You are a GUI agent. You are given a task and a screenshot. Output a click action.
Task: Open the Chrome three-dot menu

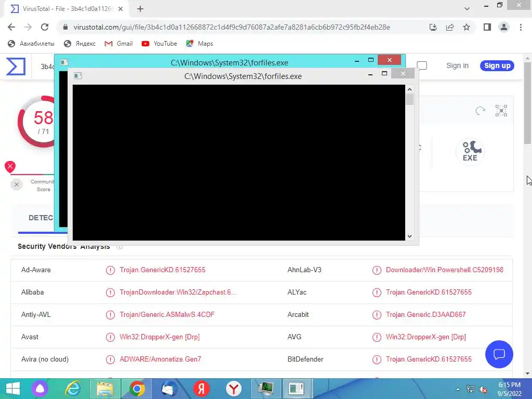click(x=521, y=27)
